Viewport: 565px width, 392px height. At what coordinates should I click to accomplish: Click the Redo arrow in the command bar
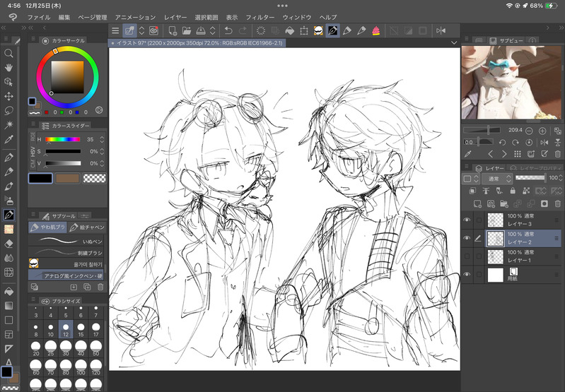pos(243,30)
